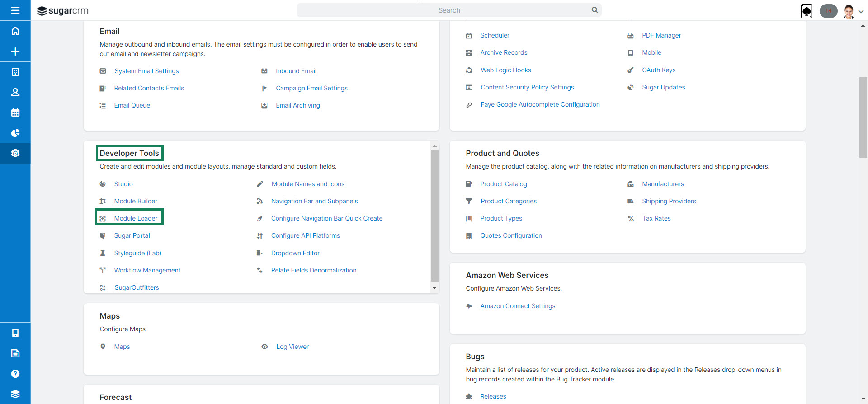Screen dimensions: 868x404
Task: Open Email Archiving link
Action: [x=298, y=105]
